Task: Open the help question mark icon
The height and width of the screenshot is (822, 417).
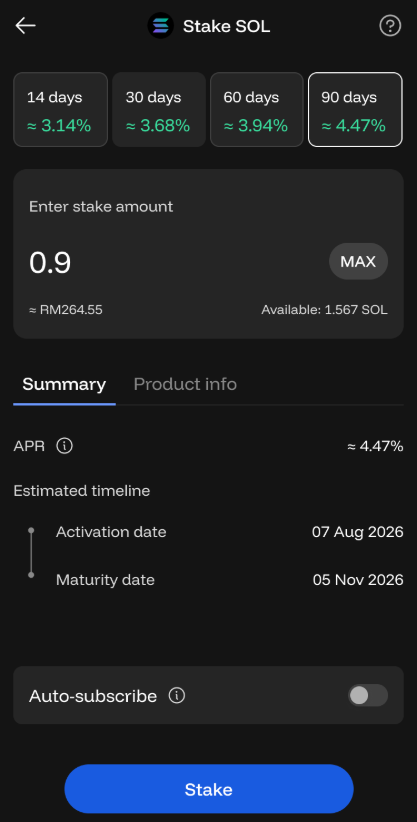Action: coord(390,26)
